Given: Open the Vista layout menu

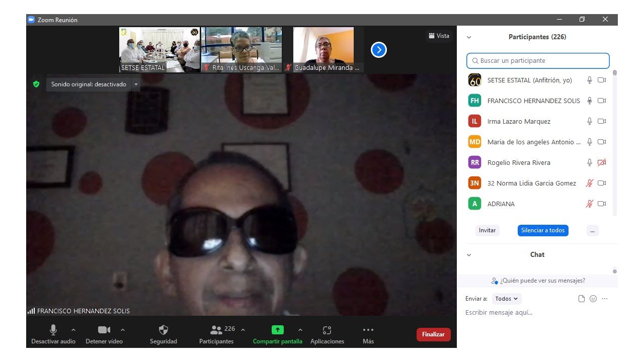Looking at the screenshot, I should [439, 36].
